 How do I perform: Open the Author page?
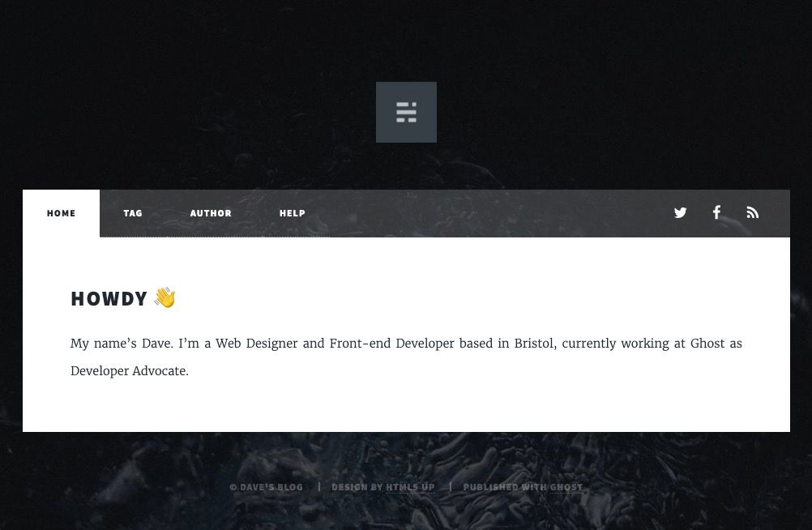pyautogui.click(x=211, y=214)
